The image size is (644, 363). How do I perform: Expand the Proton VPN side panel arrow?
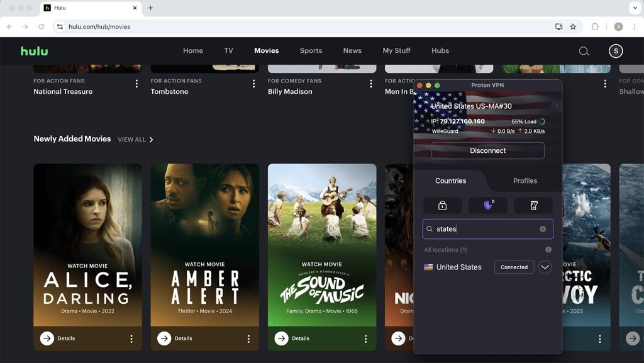click(557, 106)
